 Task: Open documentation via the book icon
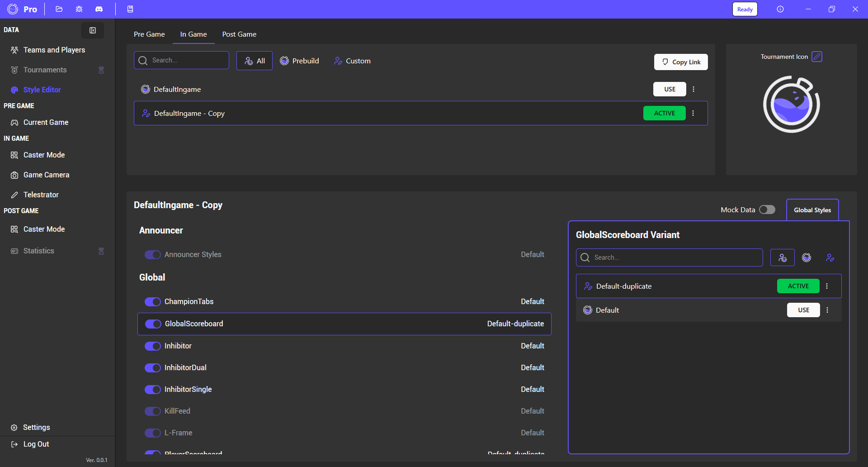130,9
